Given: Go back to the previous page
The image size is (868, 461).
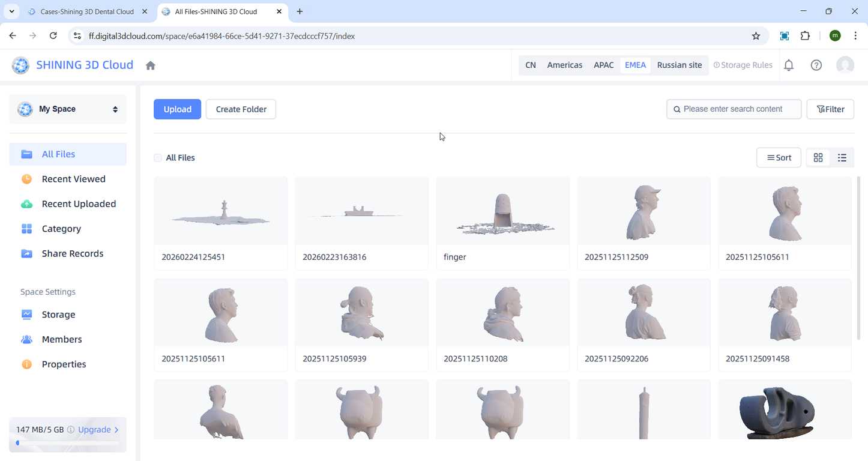Looking at the screenshot, I should click(x=13, y=36).
